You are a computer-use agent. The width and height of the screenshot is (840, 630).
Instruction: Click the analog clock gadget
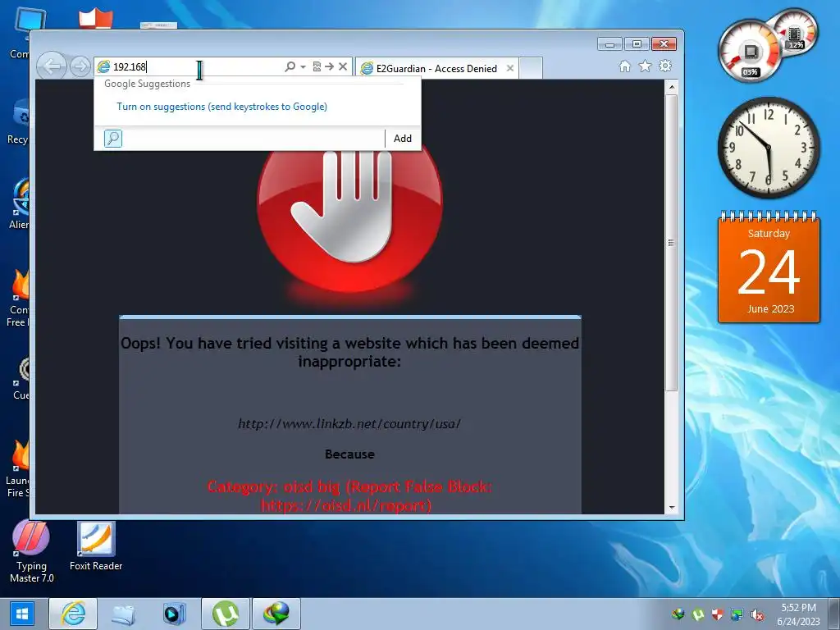(x=769, y=148)
